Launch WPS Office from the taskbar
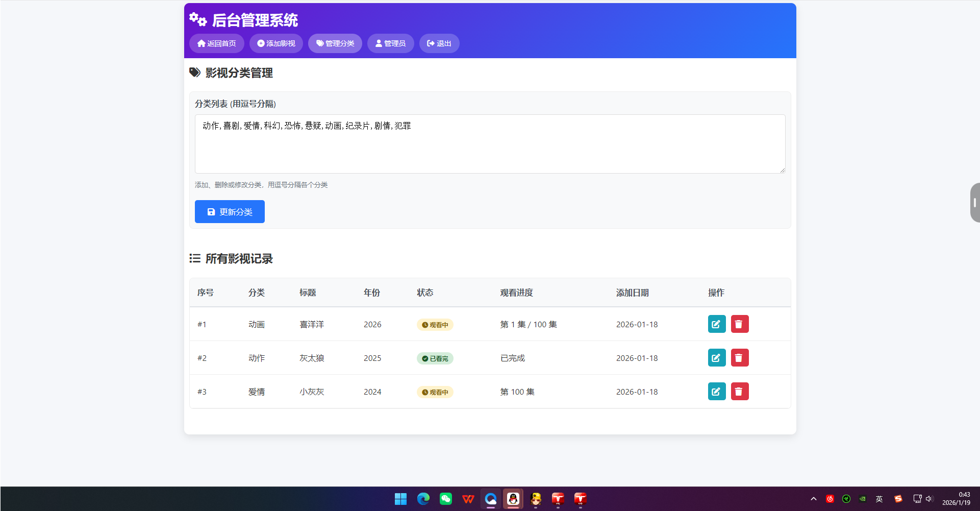 pos(468,499)
